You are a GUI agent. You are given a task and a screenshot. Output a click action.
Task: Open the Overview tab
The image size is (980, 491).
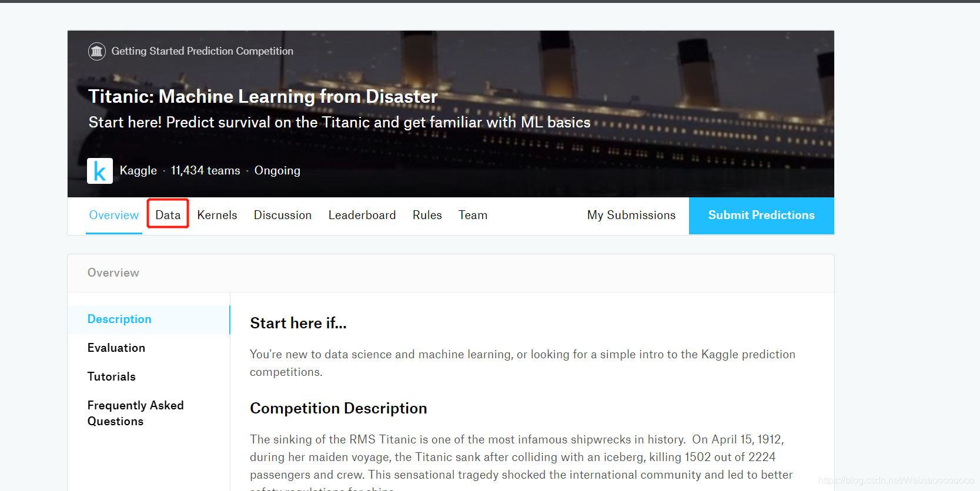click(114, 215)
